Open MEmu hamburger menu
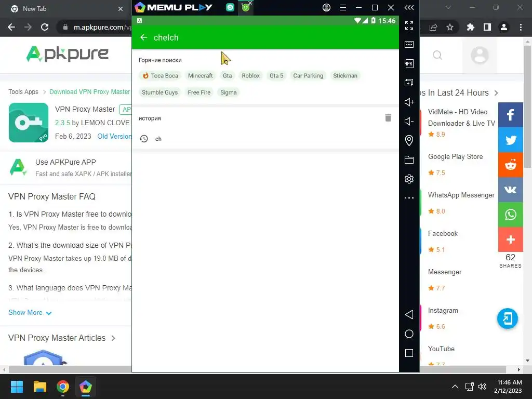 (x=343, y=7)
